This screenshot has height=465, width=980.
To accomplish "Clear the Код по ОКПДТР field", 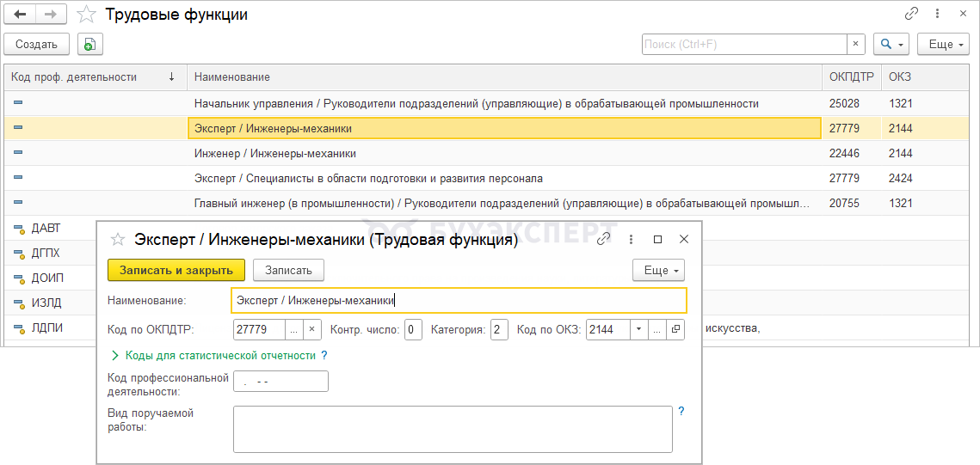I will [x=313, y=329].
